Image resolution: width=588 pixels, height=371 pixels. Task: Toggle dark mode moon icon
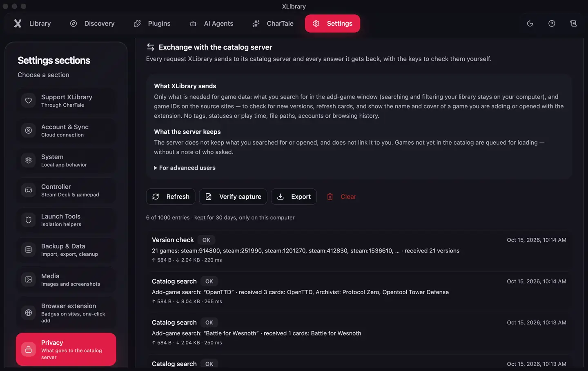pyautogui.click(x=530, y=23)
